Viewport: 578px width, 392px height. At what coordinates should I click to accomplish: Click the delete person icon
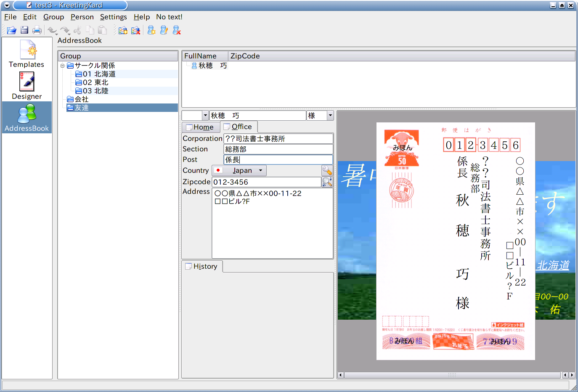(x=177, y=30)
